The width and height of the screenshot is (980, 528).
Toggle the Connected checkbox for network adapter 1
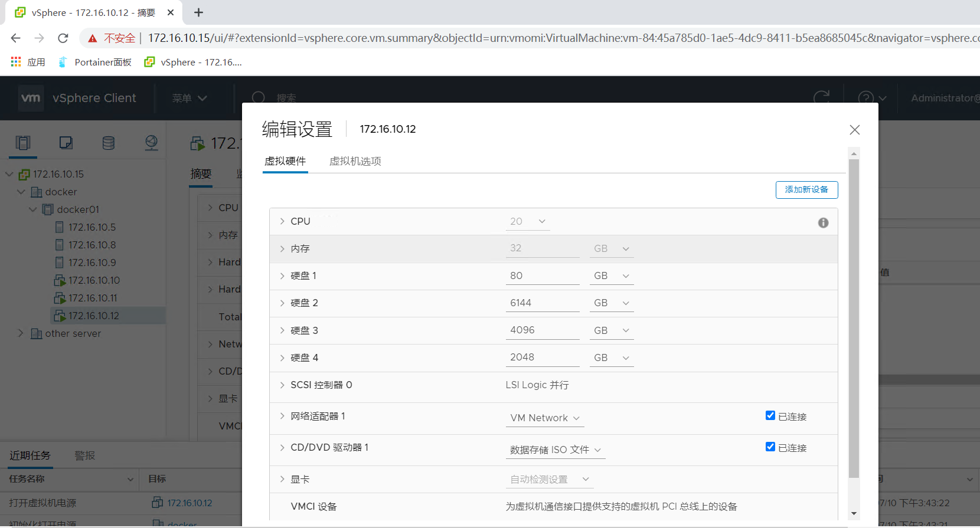point(770,415)
